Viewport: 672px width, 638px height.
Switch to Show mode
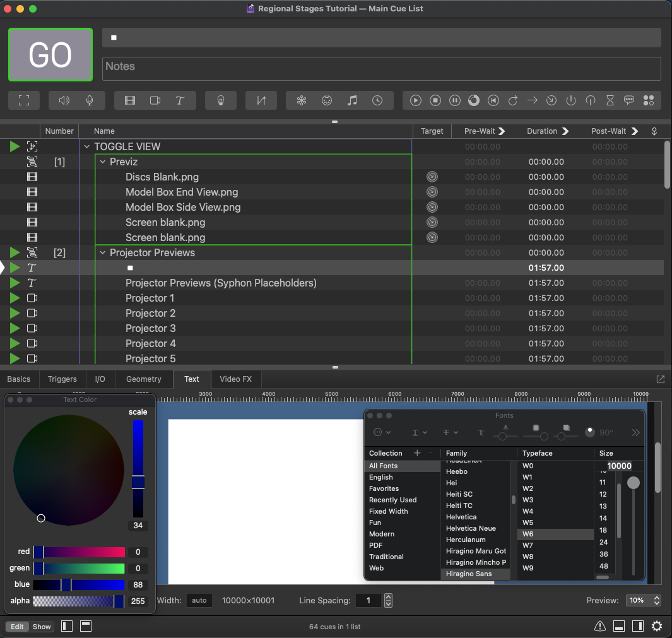click(x=42, y=627)
